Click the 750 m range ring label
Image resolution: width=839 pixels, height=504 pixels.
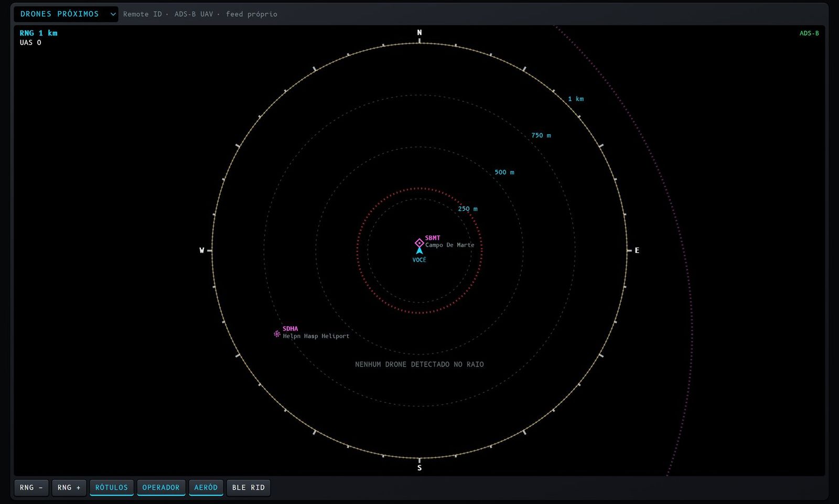click(x=541, y=135)
